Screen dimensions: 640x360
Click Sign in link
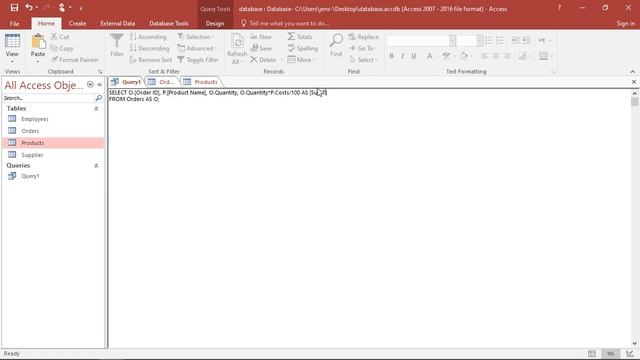click(626, 23)
